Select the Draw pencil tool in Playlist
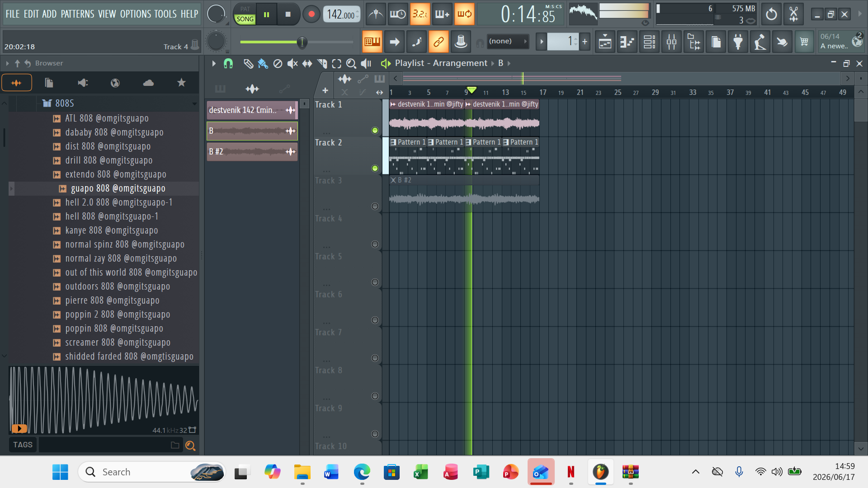 tap(248, 64)
